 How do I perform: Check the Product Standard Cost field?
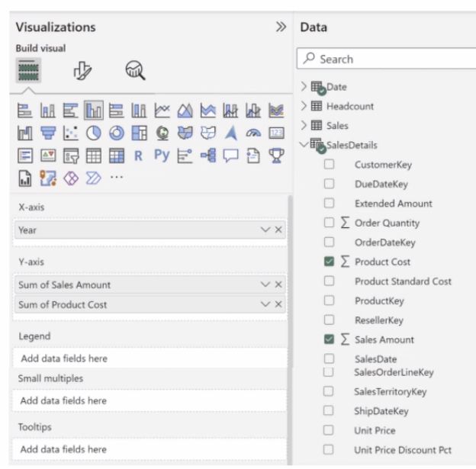tap(329, 281)
